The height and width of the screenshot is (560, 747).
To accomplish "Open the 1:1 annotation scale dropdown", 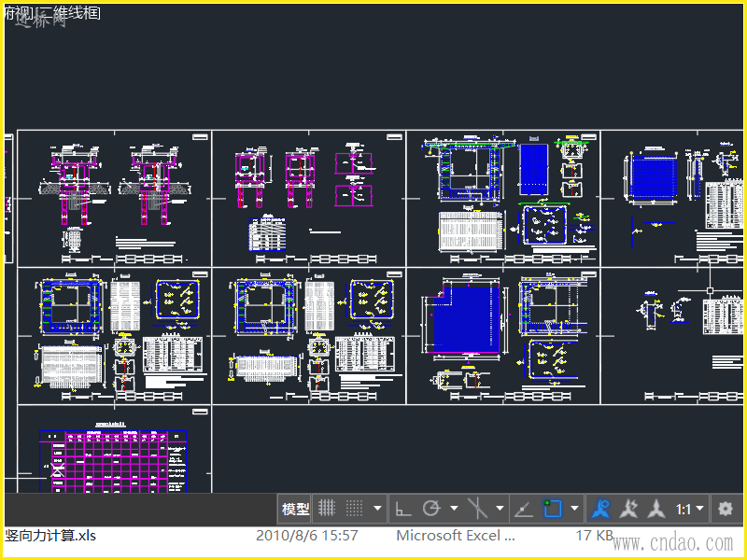I will (x=689, y=509).
